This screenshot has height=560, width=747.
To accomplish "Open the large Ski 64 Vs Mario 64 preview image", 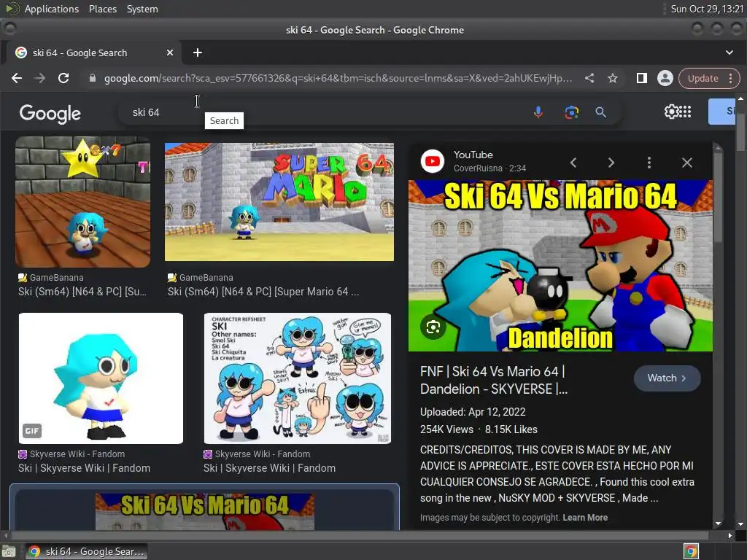I will point(560,265).
